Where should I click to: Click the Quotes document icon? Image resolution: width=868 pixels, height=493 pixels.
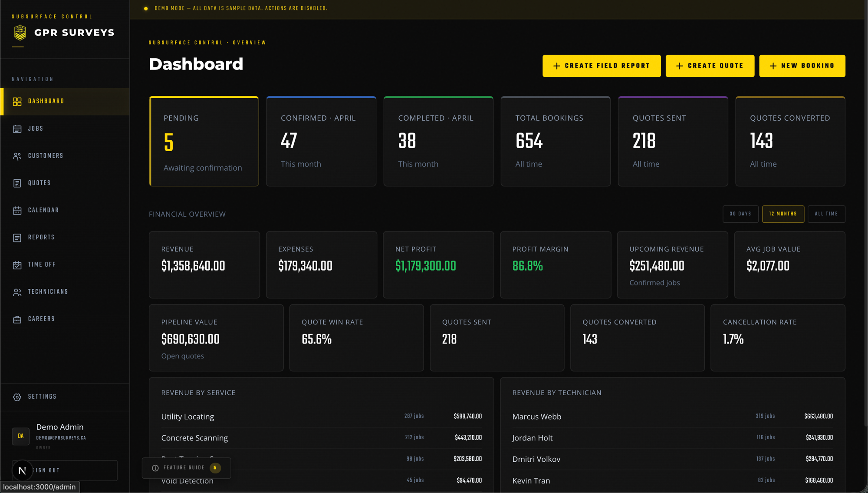pyautogui.click(x=17, y=183)
